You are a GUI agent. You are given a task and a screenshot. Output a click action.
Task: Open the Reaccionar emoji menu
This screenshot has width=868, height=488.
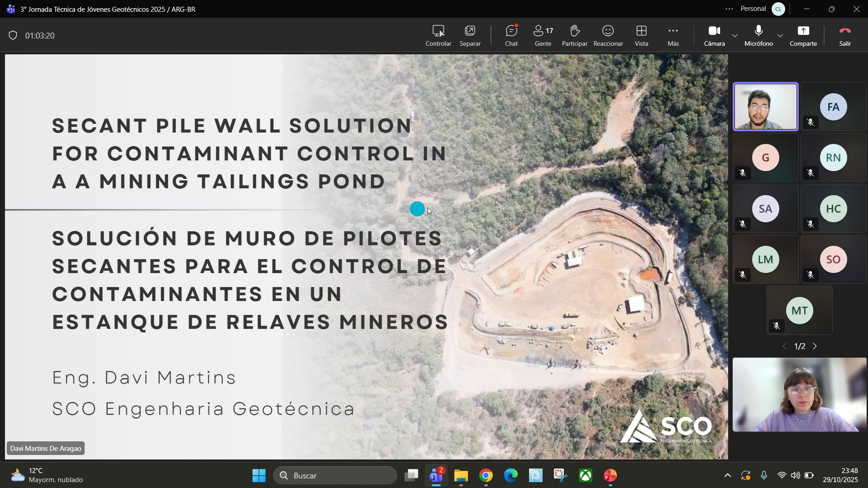coord(608,35)
